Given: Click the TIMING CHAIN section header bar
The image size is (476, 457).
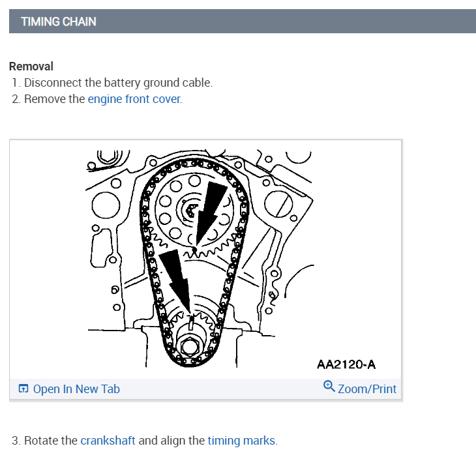Looking at the screenshot, I should tap(243, 22).
